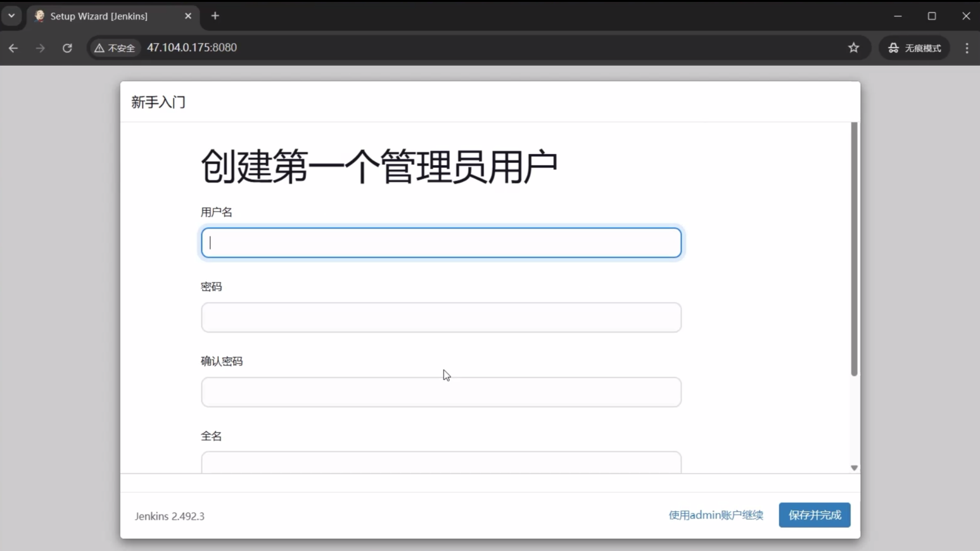Open a new browser tab
980x551 pixels.
(215, 16)
